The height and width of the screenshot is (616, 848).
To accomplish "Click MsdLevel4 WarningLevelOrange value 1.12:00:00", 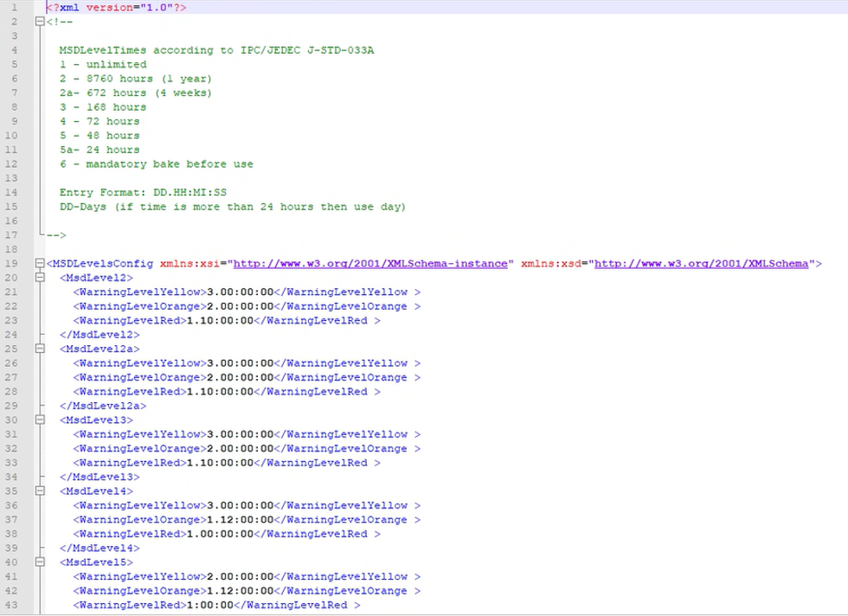I will (x=241, y=520).
